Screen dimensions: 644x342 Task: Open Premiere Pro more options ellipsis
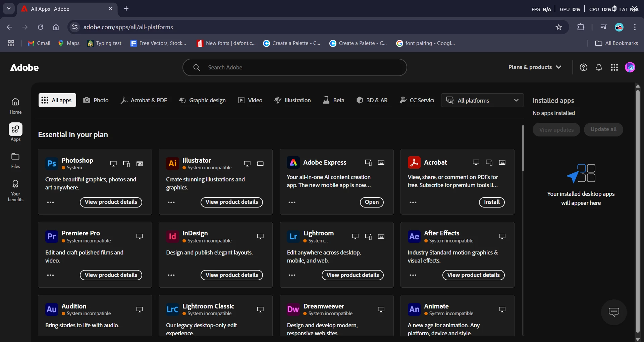(51, 275)
